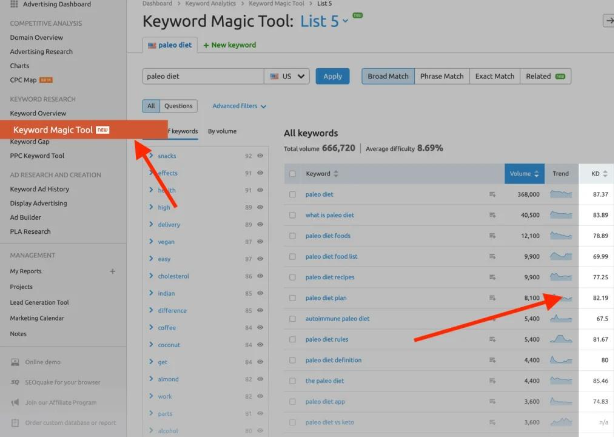Click the Online demo icon in sidebar

[x=14, y=362]
